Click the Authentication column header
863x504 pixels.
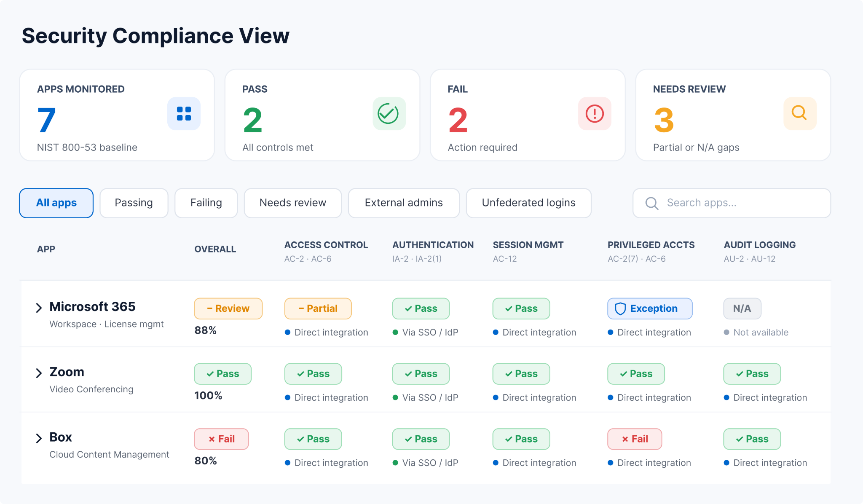click(x=433, y=245)
